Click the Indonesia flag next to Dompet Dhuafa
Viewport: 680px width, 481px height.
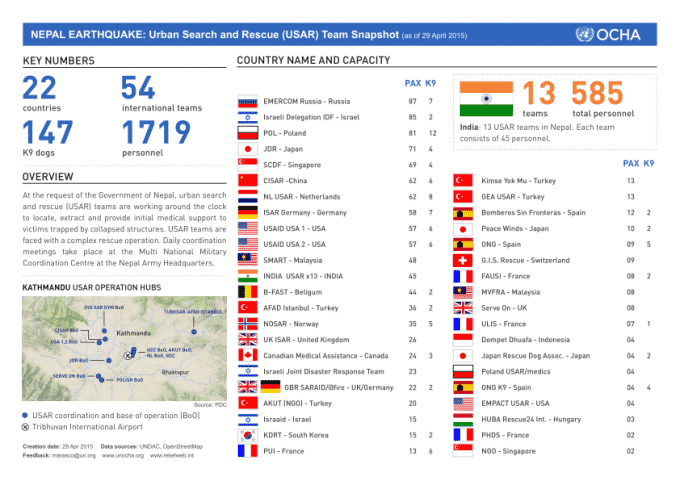(463, 340)
